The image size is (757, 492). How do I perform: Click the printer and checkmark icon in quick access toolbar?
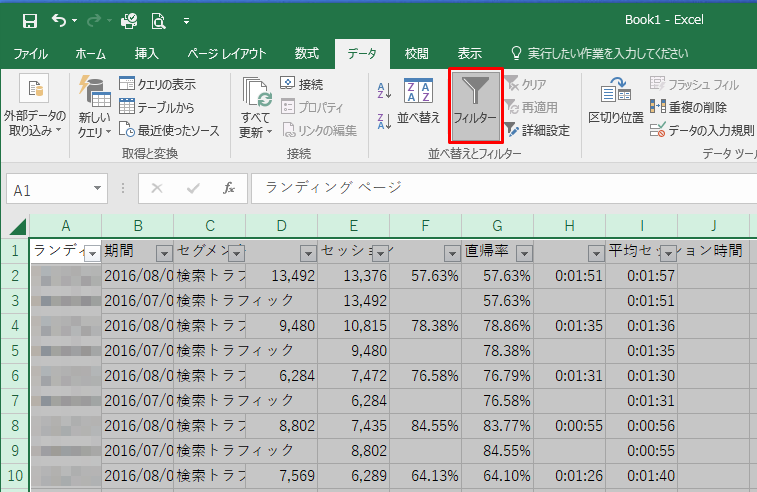point(129,21)
